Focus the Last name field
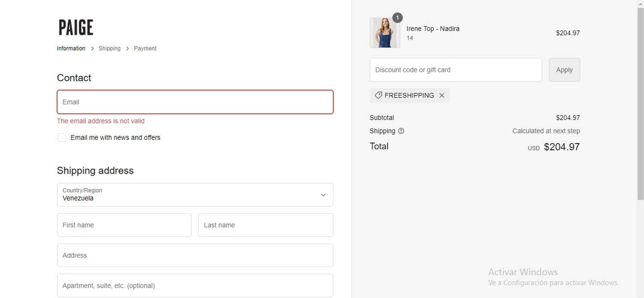Screen dimensions: 644x298 [266, 225]
